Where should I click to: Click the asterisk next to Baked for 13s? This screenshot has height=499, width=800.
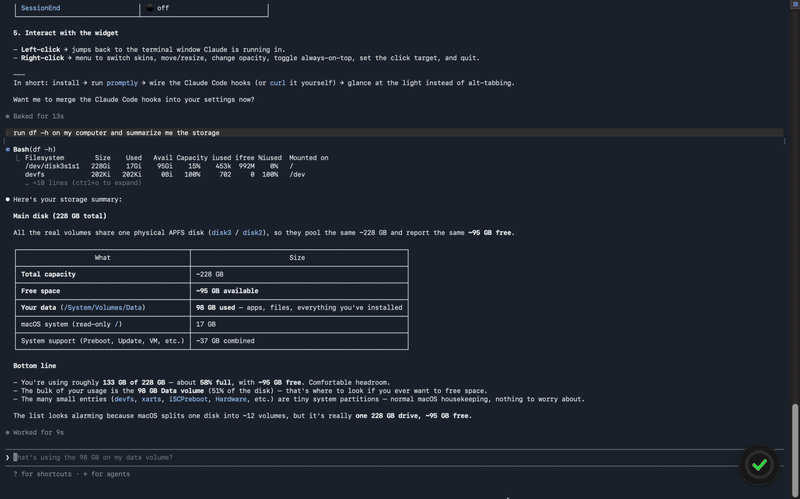click(x=7, y=116)
